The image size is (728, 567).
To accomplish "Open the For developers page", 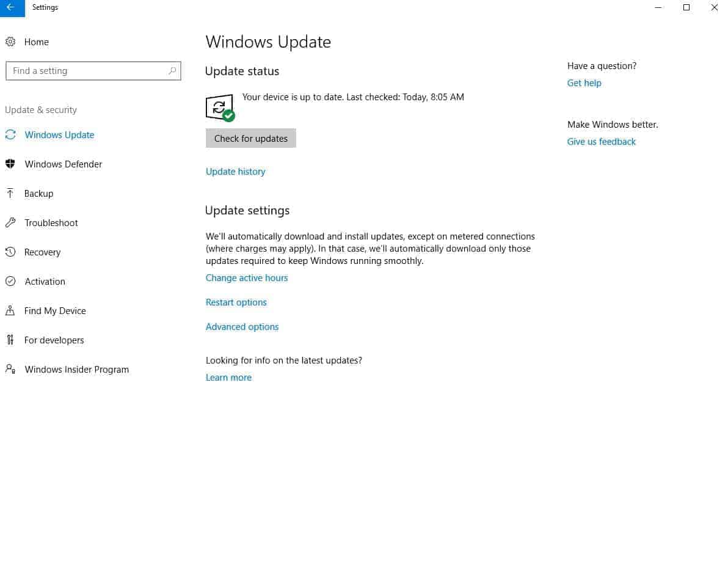I will click(54, 340).
